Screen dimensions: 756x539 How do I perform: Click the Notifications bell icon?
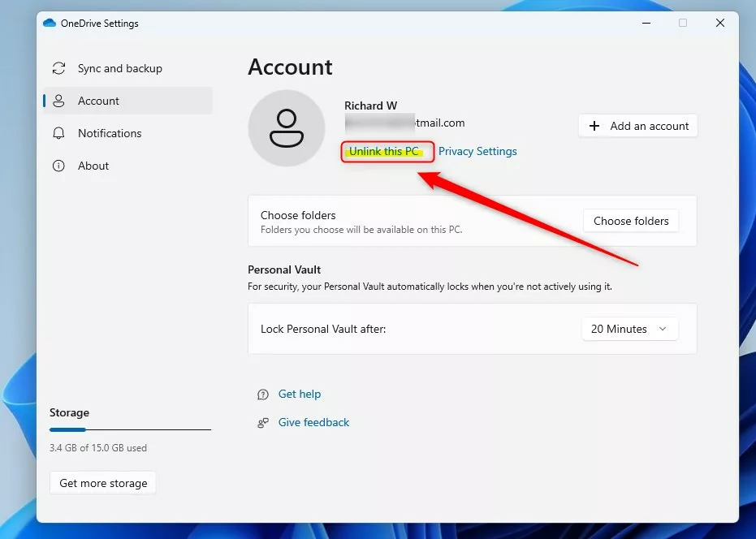[x=58, y=133]
